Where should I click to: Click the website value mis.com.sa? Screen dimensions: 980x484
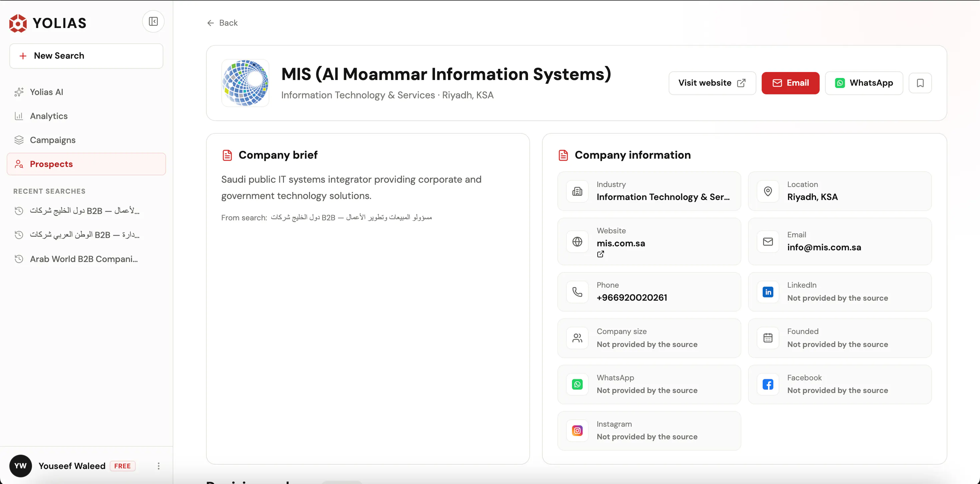[620, 243]
